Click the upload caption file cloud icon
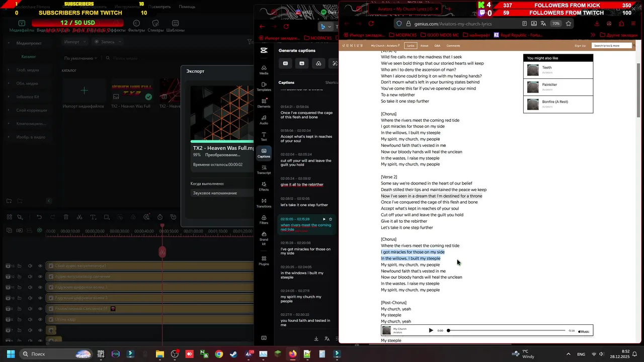644x362 pixels. [318, 63]
